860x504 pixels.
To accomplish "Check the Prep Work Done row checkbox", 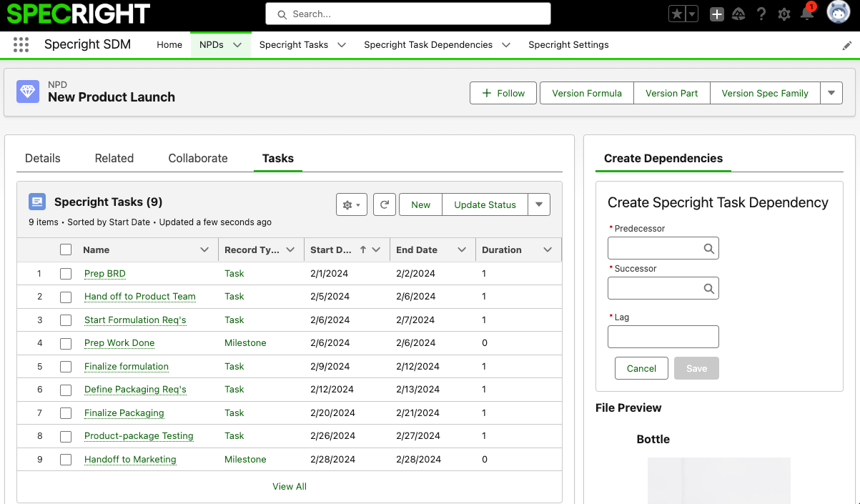I will 66,343.
